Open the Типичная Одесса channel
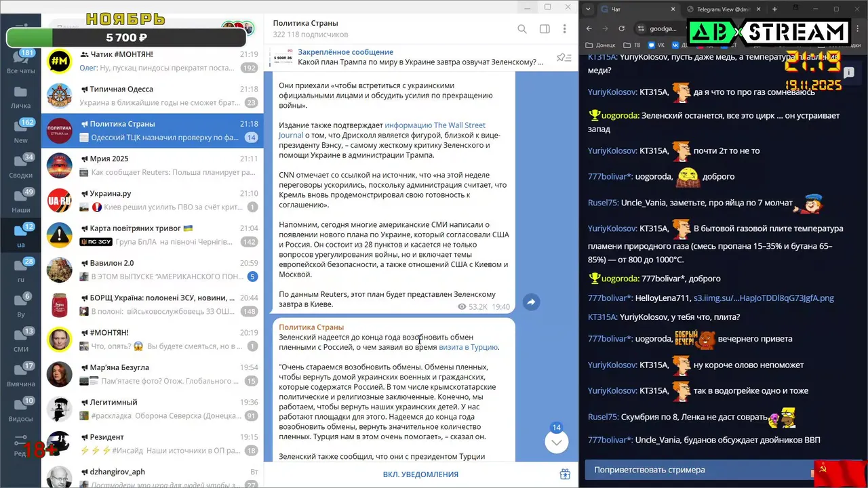This screenshot has height=488, width=868. [152, 96]
